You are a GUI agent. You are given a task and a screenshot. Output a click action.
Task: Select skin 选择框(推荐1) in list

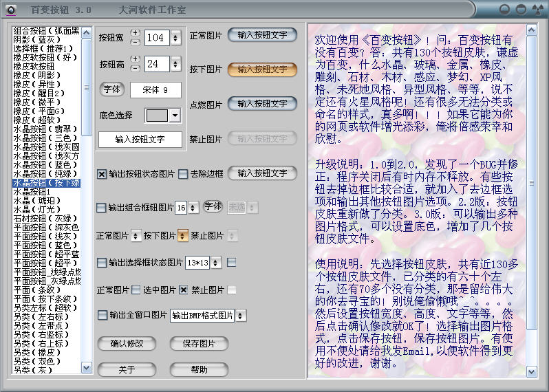tap(47, 48)
